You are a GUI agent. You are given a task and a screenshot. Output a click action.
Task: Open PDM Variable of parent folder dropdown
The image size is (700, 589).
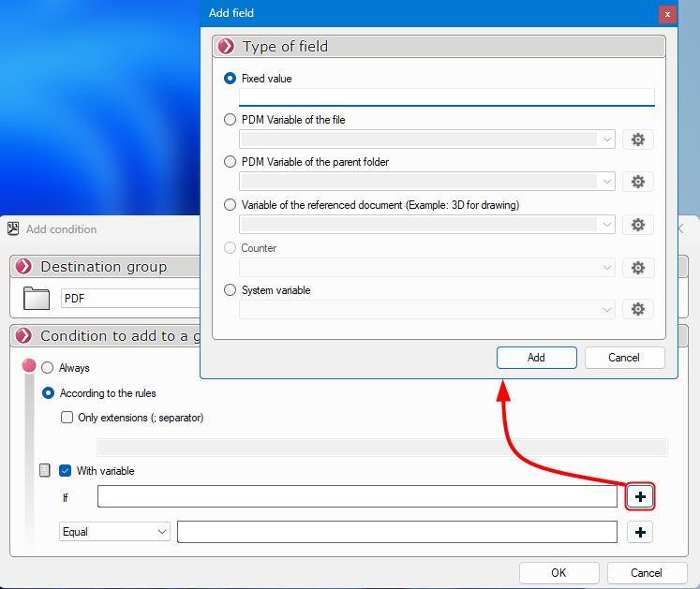tap(426, 181)
